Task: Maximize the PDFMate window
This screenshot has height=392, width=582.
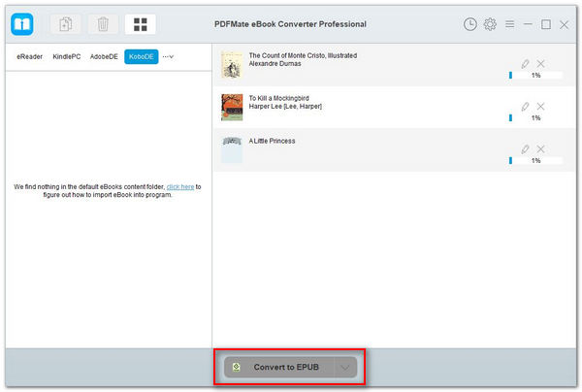Action: 545,24
